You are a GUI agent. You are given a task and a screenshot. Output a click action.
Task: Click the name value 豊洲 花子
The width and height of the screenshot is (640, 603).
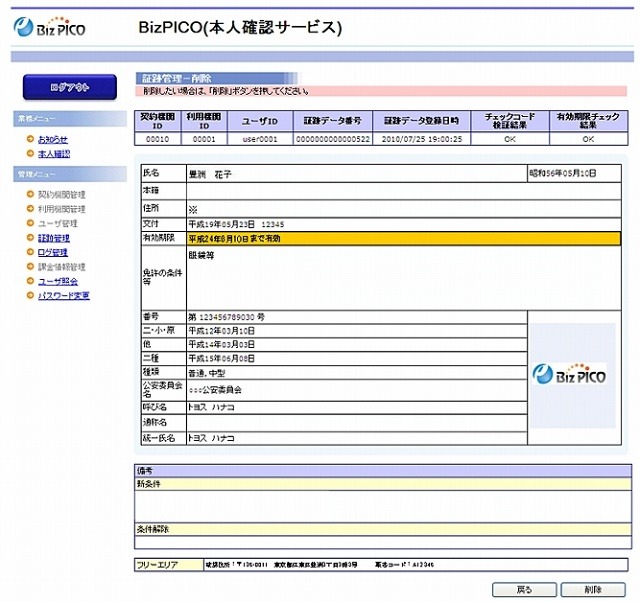tap(210, 174)
